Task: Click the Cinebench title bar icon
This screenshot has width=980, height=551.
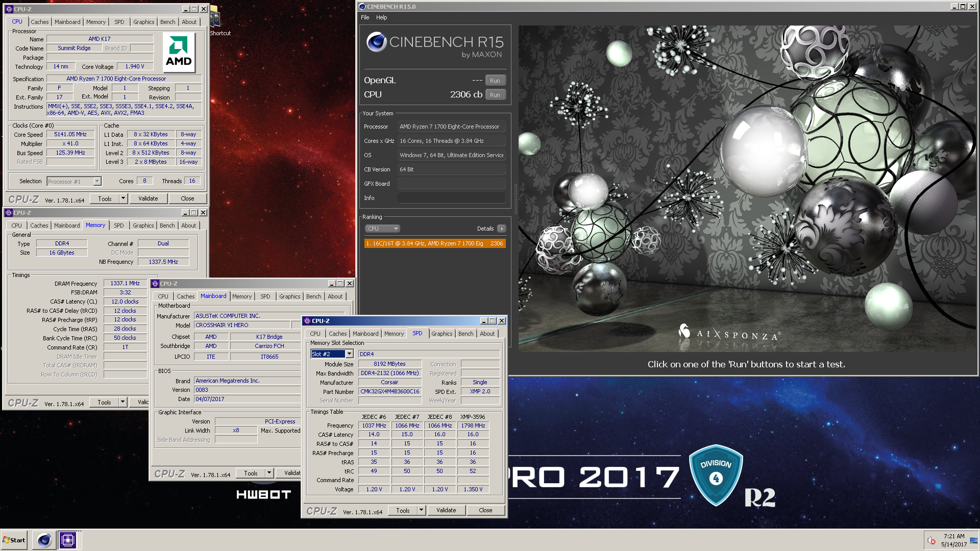Action: point(362,7)
